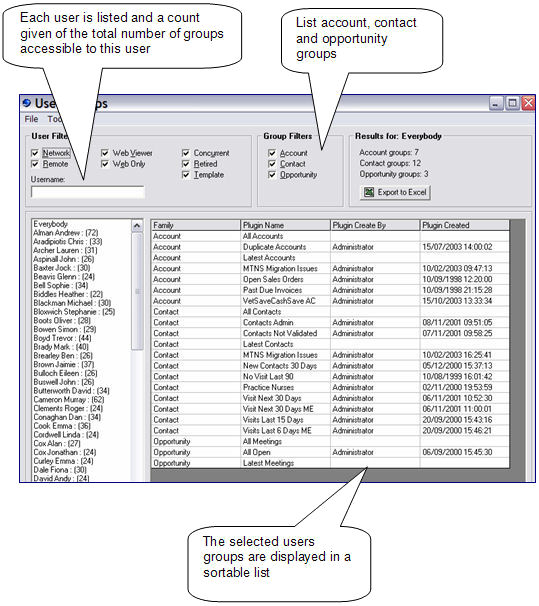This screenshot has height=606, width=539.
Task: Select Everybody in the user list
Action: point(51,224)
